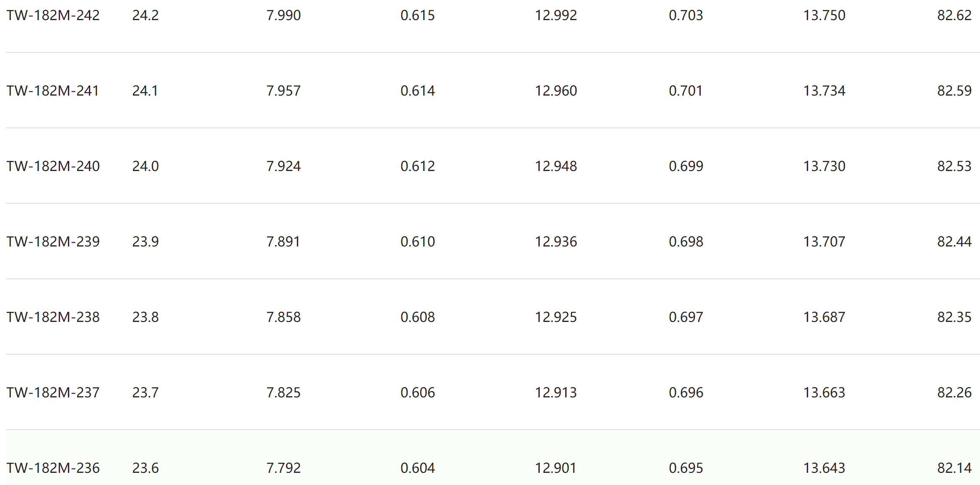The width and height of the screenshot is (980, 485).
Task: Select the TW-182M-242 model cell
Action: (53, 16)
